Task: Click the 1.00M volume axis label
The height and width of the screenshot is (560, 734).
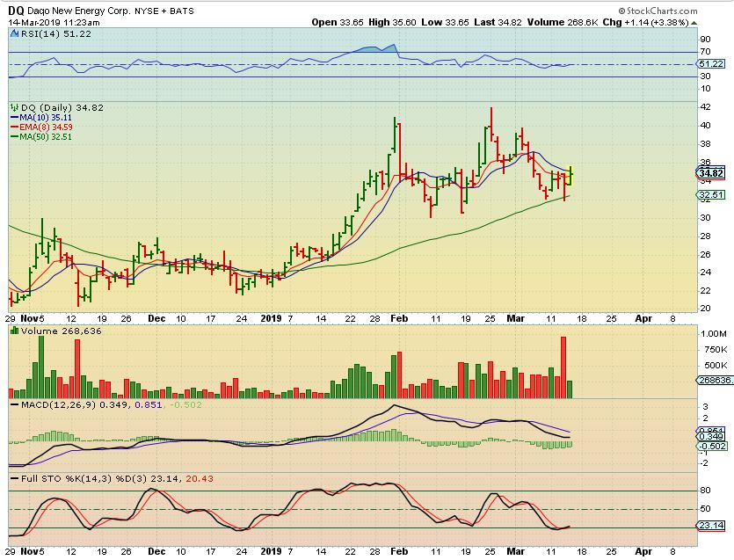Action: [x=713, y=334]
